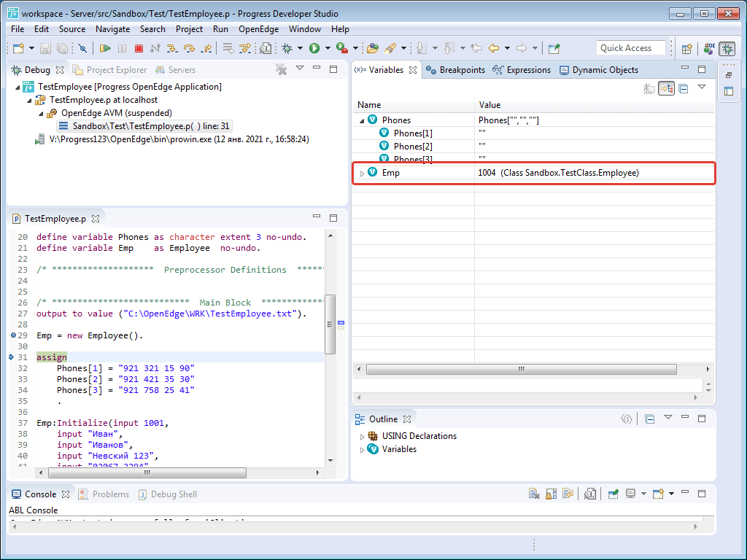Click the Debug bug launch icon

[x=287, y=48]
